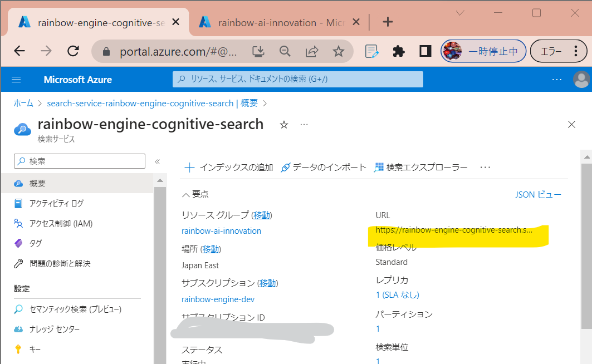The height and width of the screenshot is (364, 592).
Task: Click the left menu 検索 filter box
Action: [80, 161]
